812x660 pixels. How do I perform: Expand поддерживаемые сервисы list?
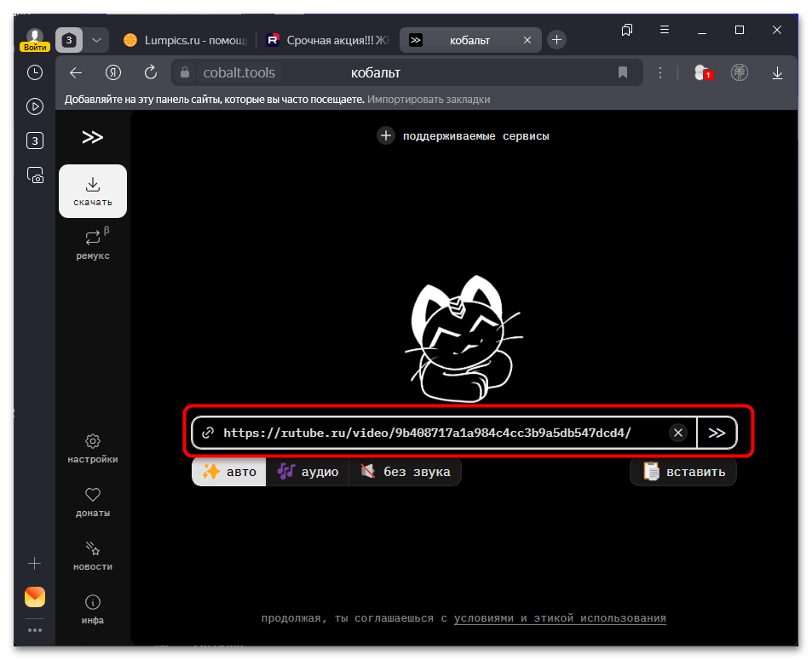coord(463,136)
